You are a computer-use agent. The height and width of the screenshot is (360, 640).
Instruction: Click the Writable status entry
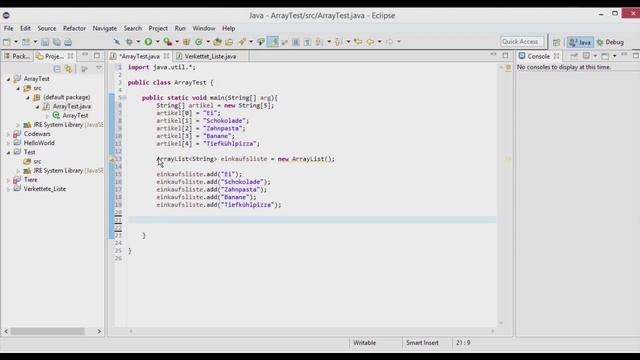click(364, 343)
